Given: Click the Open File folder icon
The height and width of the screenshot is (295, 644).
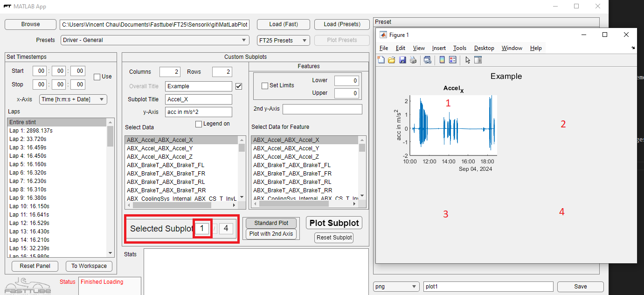Looking at the screenshot, I should click(x=392, y=60).
